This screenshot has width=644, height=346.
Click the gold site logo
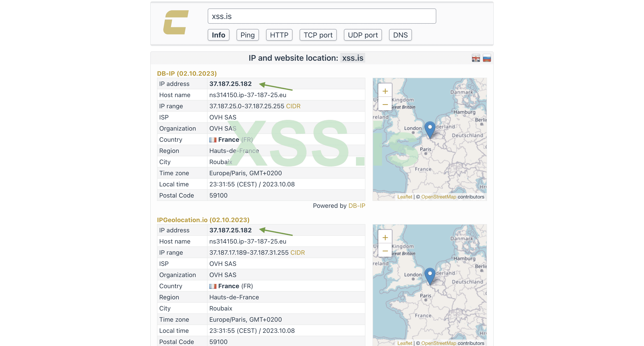pos(176,23)
